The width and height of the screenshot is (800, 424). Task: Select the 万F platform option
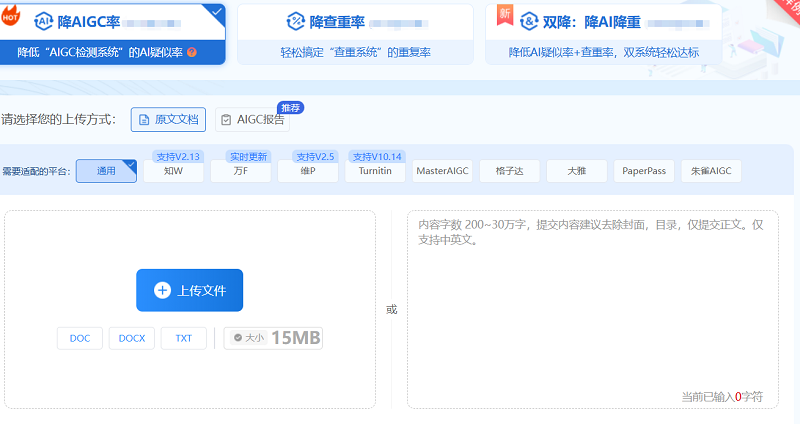(x=241, y=171)
